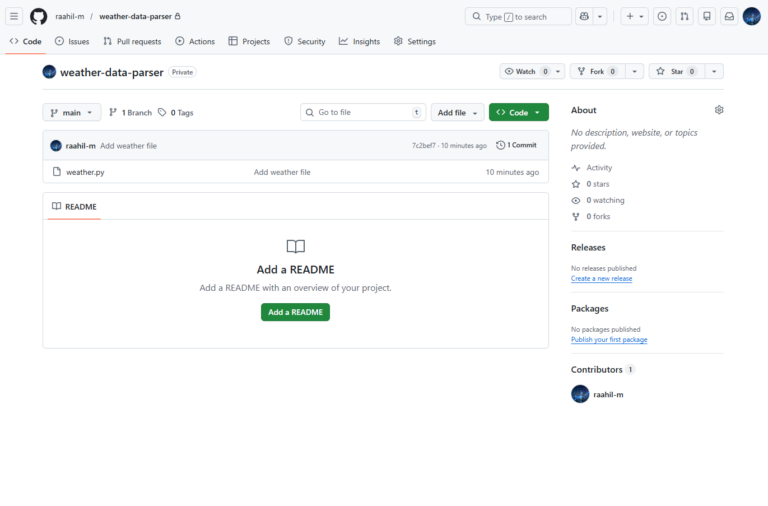Open raahil-m contributor avatar
Image resolution: width=768 pixels, height=506 pixels.
click(580, 394)
